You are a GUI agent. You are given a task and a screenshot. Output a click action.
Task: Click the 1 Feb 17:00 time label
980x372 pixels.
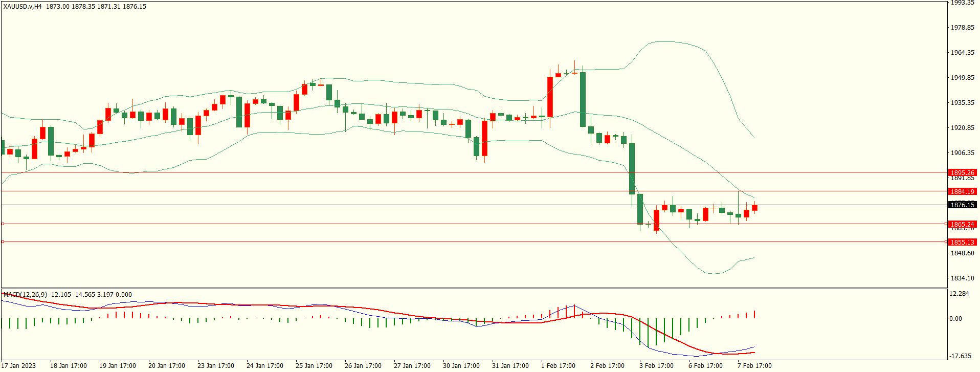click(558, 366)
